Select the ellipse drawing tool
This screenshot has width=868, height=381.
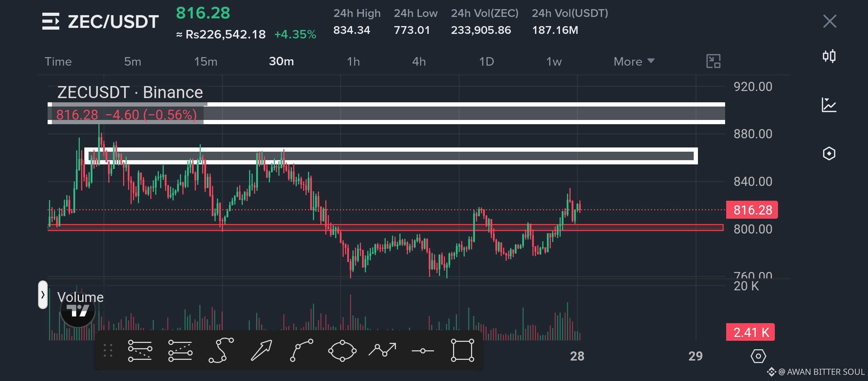342,351
